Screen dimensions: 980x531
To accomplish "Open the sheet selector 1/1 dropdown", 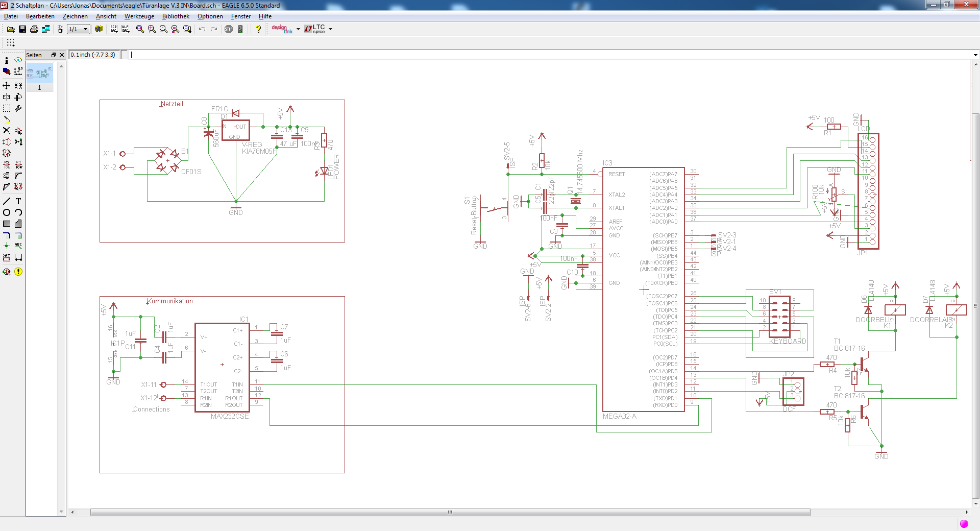I will pos(85,29).
